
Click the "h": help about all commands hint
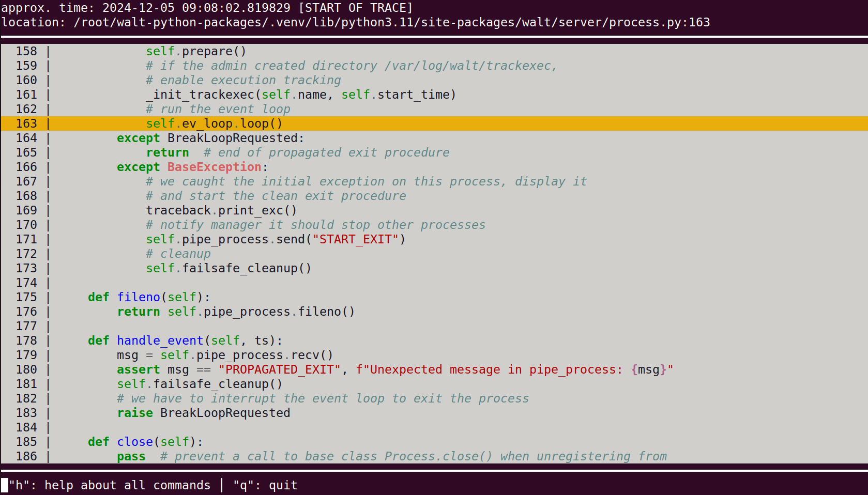pyautogui.click(x=110, y=486)
